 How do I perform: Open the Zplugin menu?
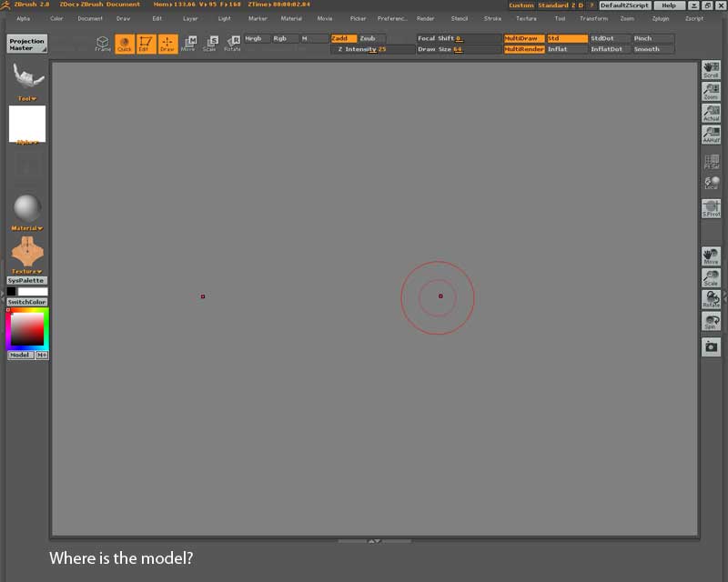pos(661,18)
